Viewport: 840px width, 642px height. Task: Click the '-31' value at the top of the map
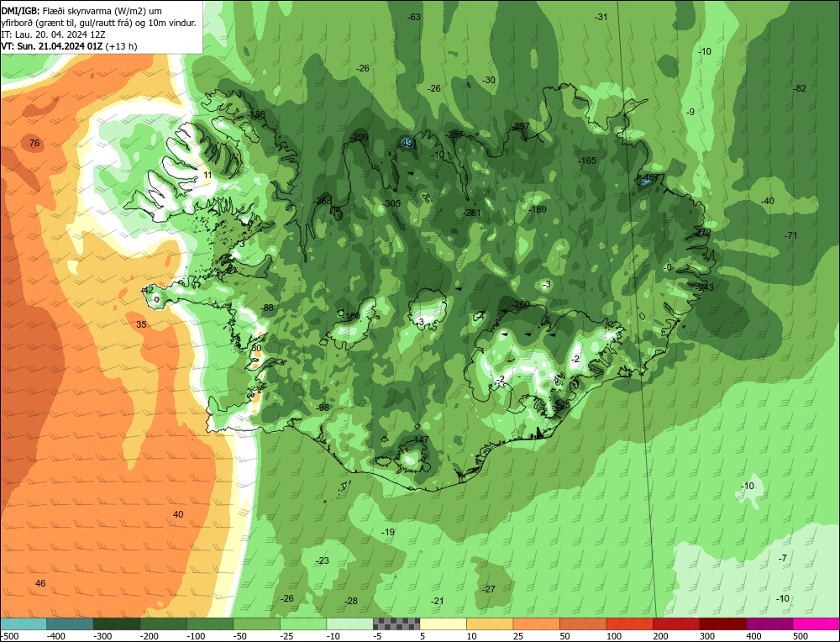[601, 17]
